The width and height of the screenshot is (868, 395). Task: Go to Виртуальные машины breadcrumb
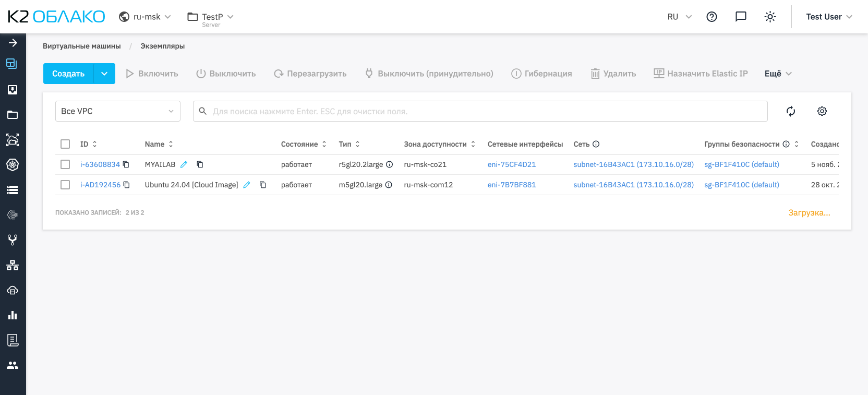[x=81, y=46]
